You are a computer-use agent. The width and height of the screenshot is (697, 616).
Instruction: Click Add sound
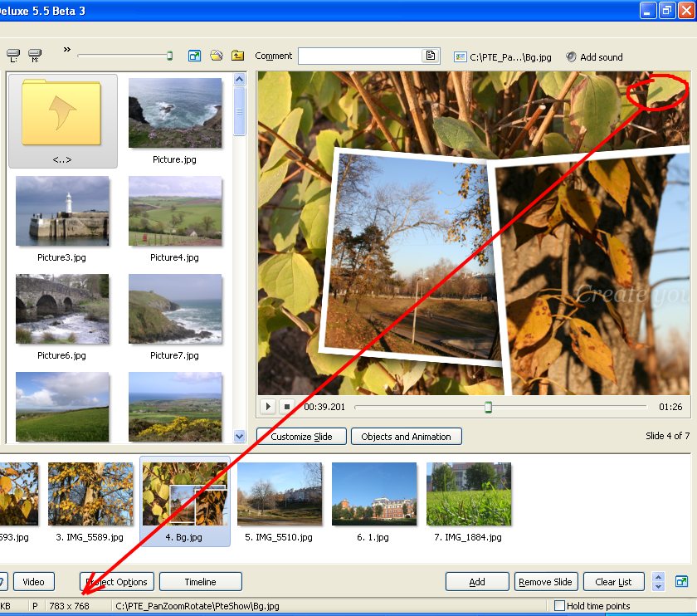[x=594, y=57]
